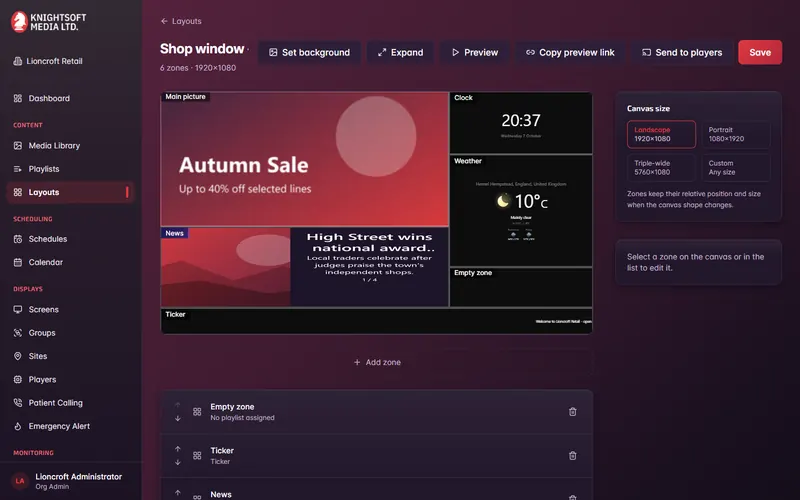800x500 pixels.
Task: Select Custom Any size canvas option
Action: (x=736, y=168)
